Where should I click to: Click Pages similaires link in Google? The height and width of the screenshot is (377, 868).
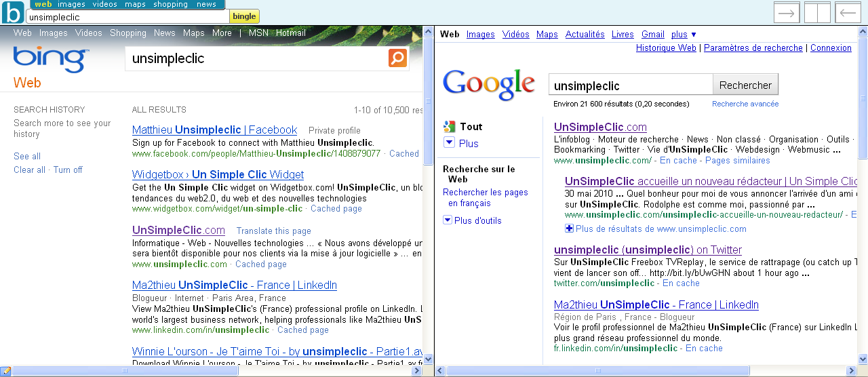(738, 161)
